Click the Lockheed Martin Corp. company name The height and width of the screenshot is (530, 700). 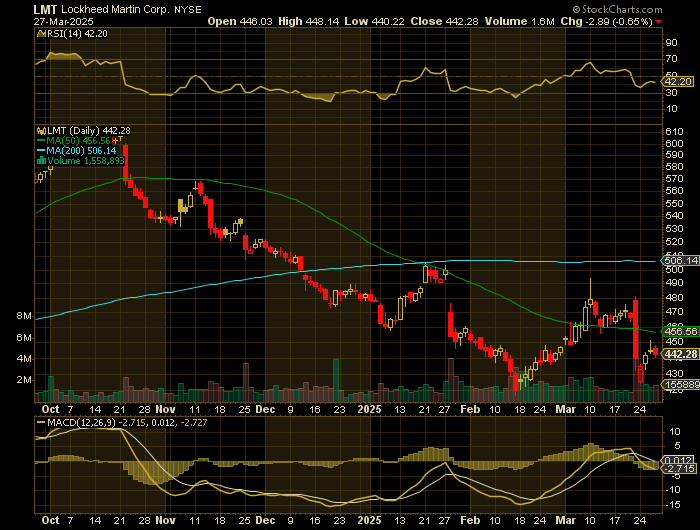(115, 9)
